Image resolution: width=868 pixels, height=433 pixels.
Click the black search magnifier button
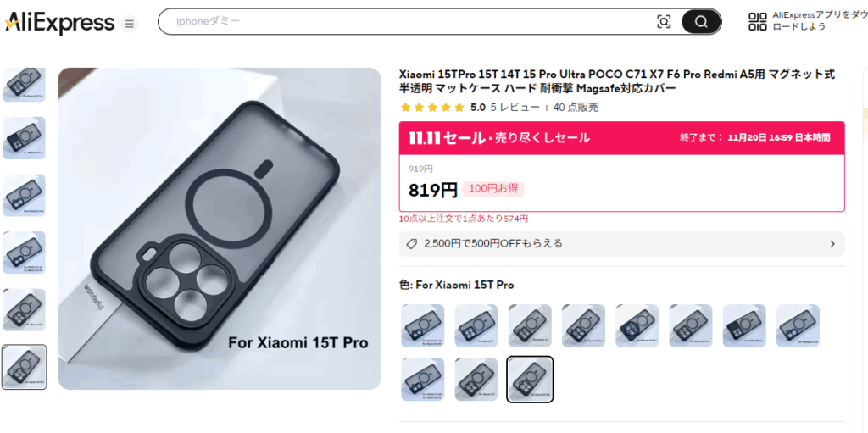[x=701, y=21]
